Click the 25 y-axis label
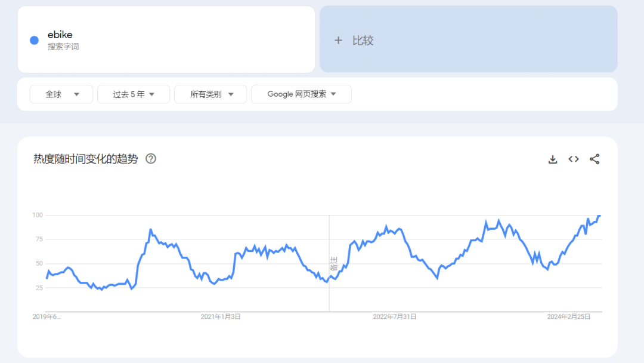This screenshot has width=644, height=363. point(39,288)
